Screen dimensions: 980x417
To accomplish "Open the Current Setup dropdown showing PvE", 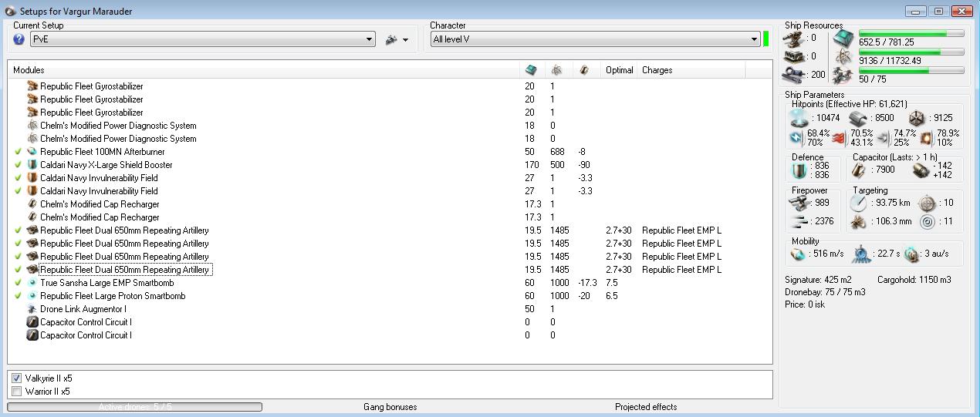I will 202,39.
